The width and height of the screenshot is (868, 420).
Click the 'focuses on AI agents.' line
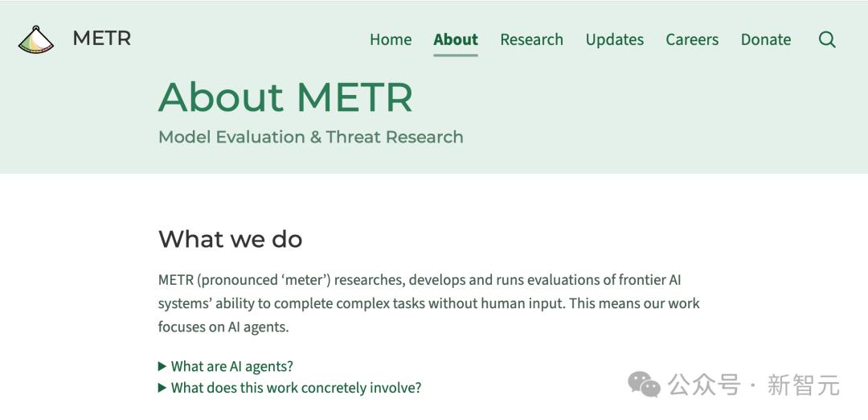tap(223, 327)
